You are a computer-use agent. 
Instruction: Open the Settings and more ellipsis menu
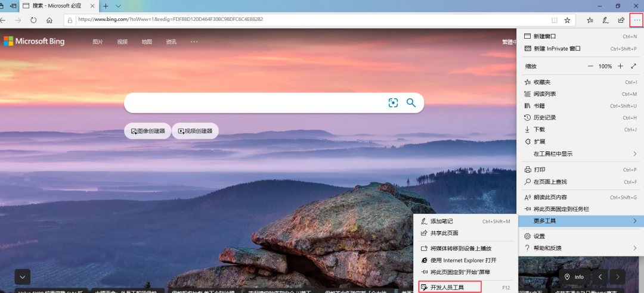point(637,20)
